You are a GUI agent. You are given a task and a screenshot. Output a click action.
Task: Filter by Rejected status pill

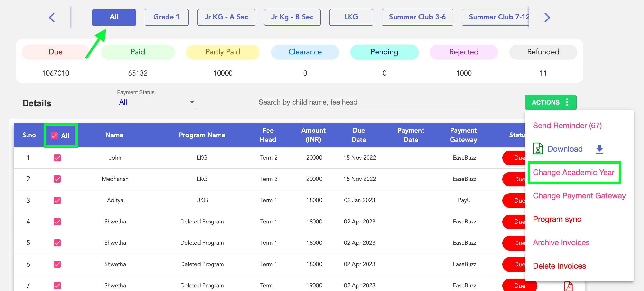[x=464, y=52]
